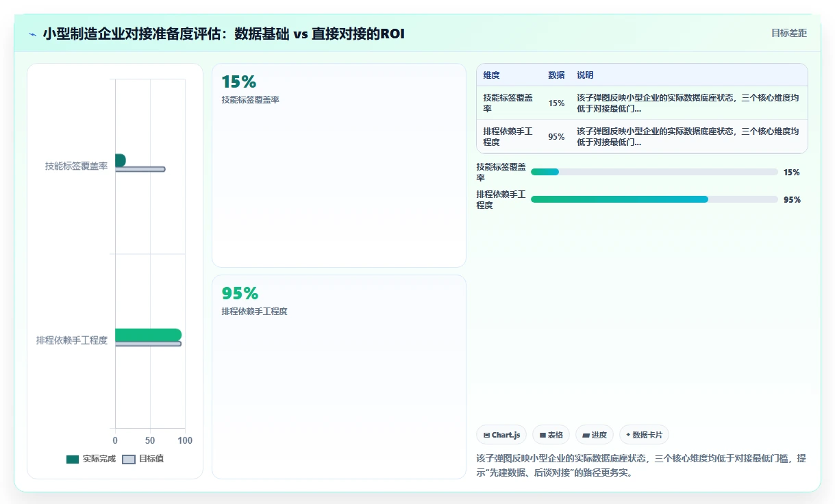835x504 pixels.
Task: Click the Chart.js tag chip
Action: 501,435
